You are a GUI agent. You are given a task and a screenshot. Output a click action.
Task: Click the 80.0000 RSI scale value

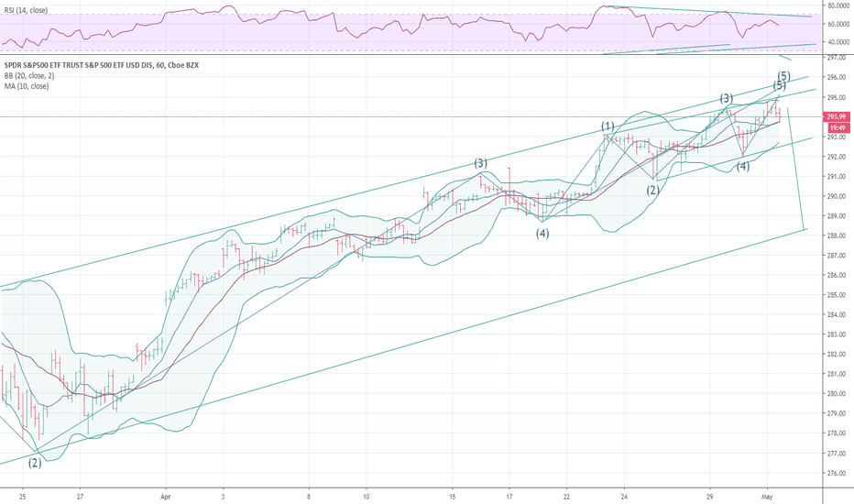click(838, 6)
